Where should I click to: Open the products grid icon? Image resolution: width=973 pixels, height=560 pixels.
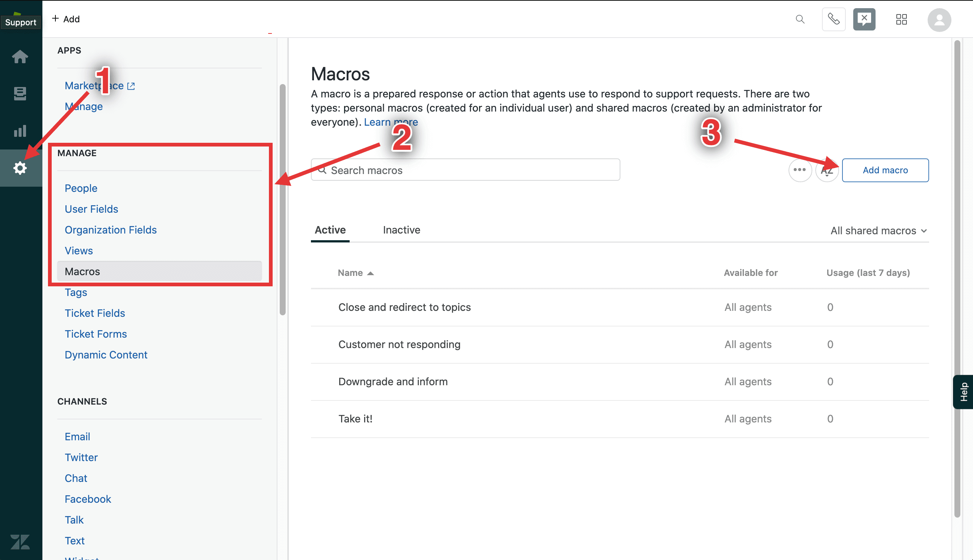(901, 19)
